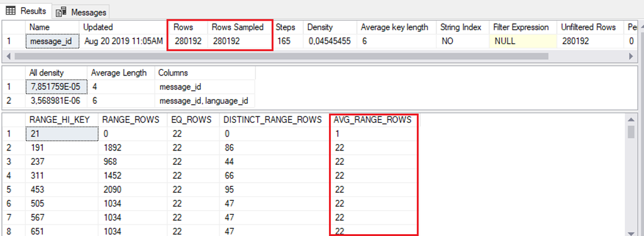Select the message_id name cell
Screen dimensions: 644x236
pos(52,41)
